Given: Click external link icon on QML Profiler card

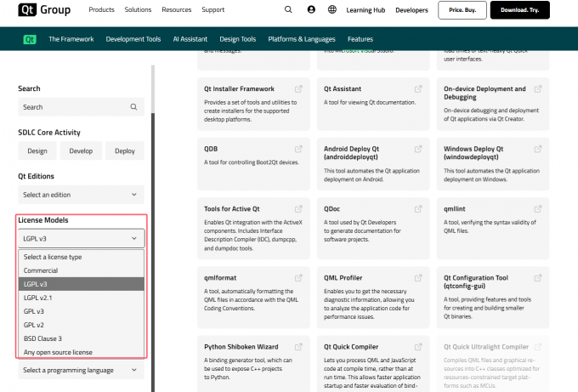Looking at the screenshot, I should (417, 277).
